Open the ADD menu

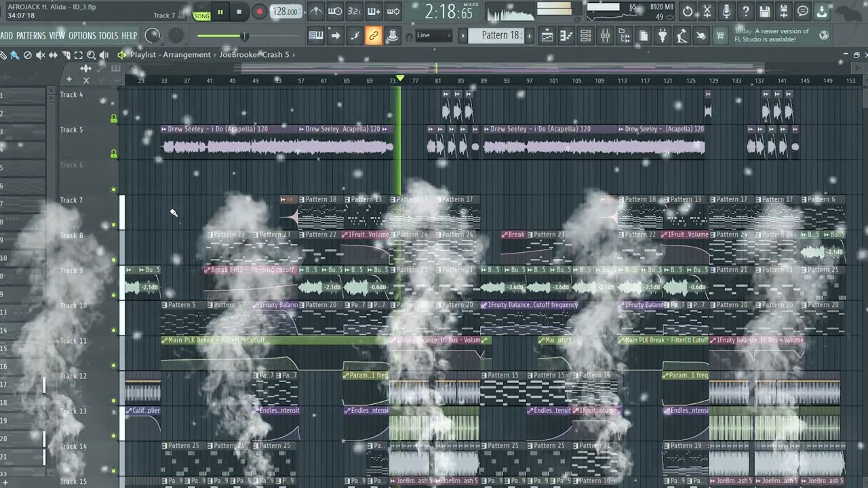7,35
